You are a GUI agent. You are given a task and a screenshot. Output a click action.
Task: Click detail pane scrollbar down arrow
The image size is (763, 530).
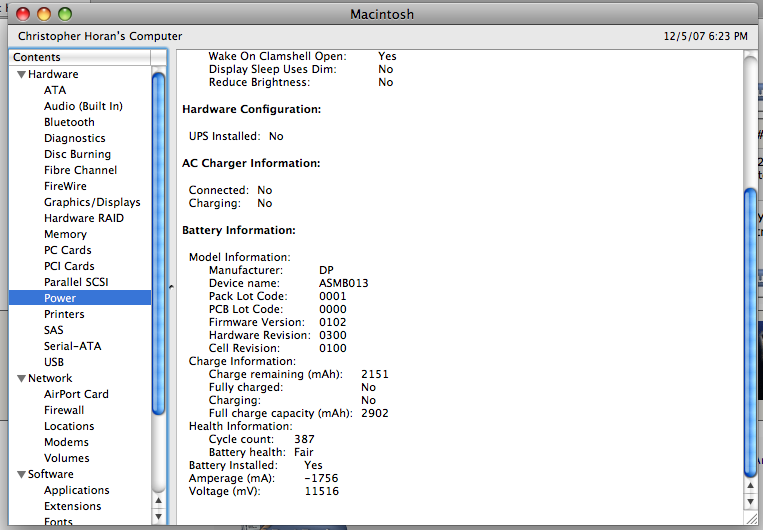tap(750, 501)
